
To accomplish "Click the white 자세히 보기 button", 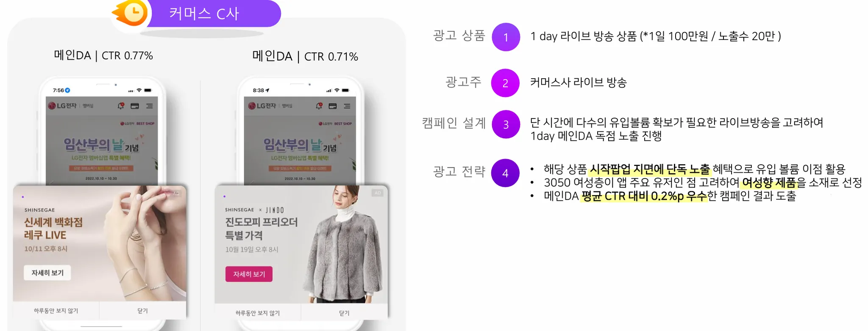I will [x=47, y=273].
